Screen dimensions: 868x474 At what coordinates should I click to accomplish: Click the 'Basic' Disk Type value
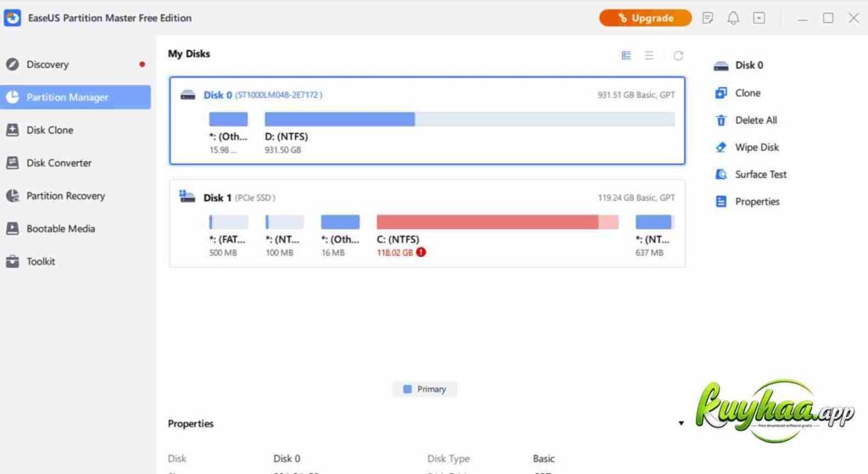pyautogui.click(x=543, y=459)
